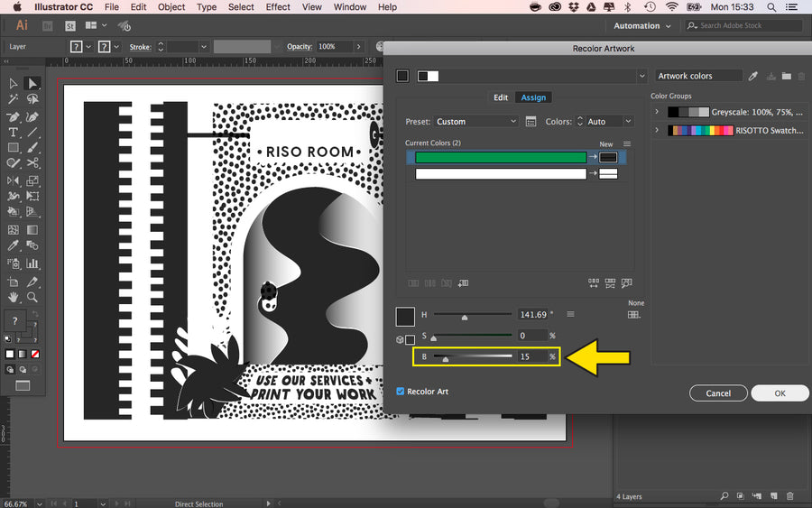Click the St Adobe Stock button
This screenshot has width=812, height=508.
click(x=70, y=26)
